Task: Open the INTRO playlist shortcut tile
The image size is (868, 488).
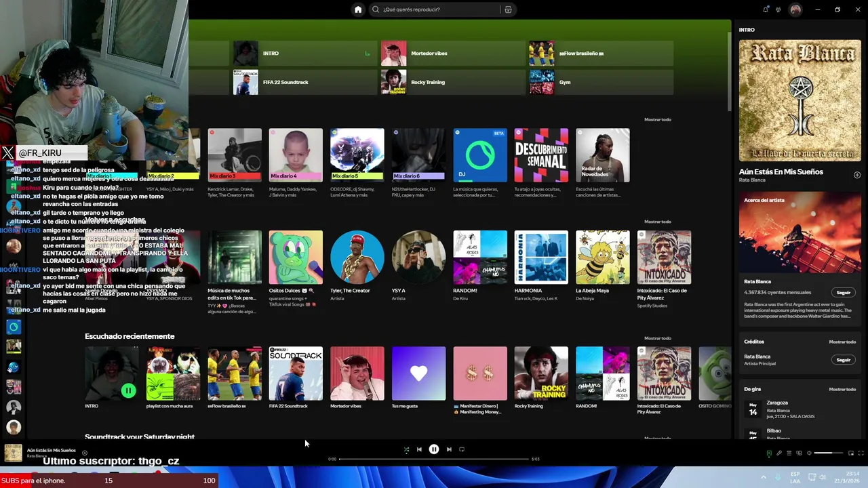Action: pyautogui.click(x=304, y=54)
